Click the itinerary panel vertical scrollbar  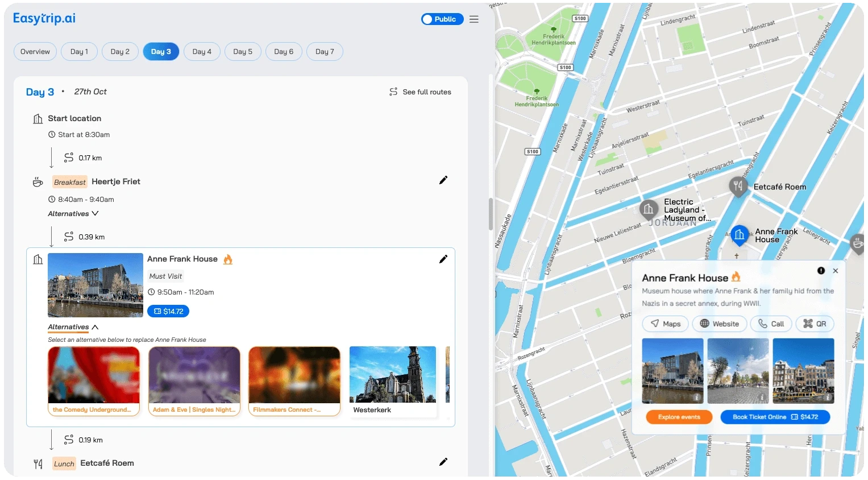[x=491, y=214]
